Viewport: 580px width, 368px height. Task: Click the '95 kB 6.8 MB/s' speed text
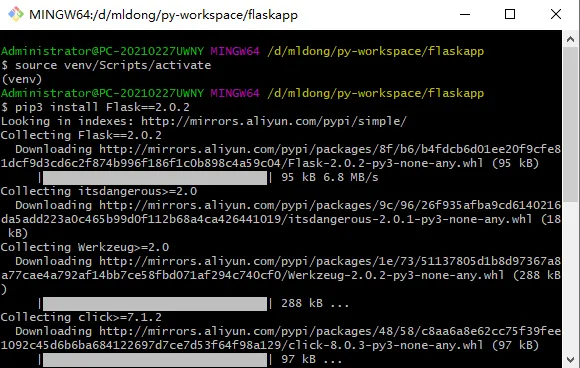(x=330, y=177)
